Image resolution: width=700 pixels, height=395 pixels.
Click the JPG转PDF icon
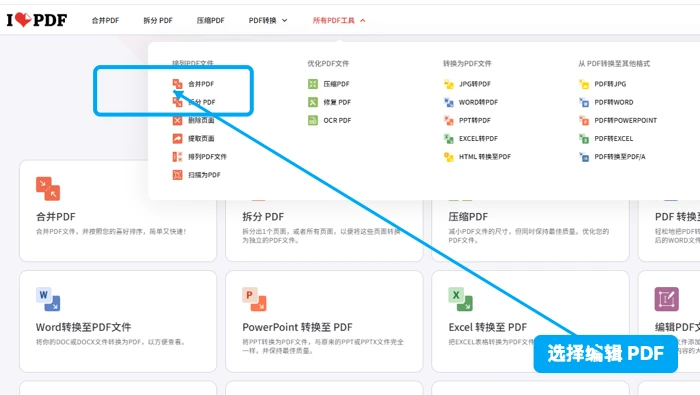tap(448, 84)
